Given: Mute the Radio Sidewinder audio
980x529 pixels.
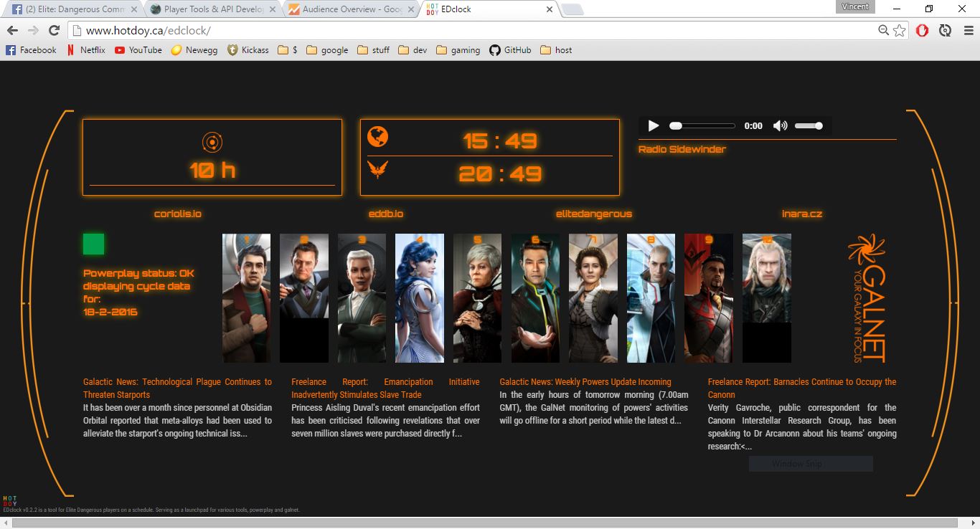Looking at the screenshot, I should pos(780,125).
